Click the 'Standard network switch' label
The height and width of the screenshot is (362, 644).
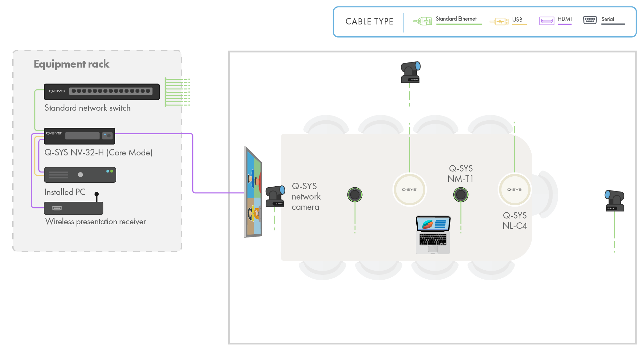click(x=88, y=108)
